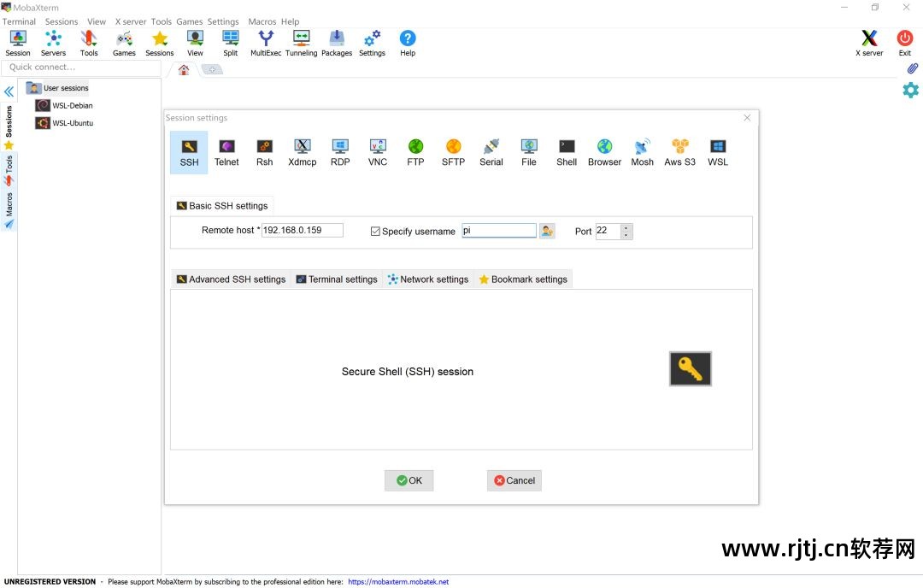Open the Sessions star toolbar icon

(160, 44)
